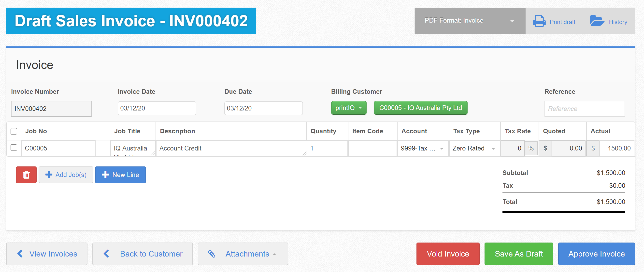
Task: Open the PDF Format: Invoice dropdown
Action: [470, 21]
